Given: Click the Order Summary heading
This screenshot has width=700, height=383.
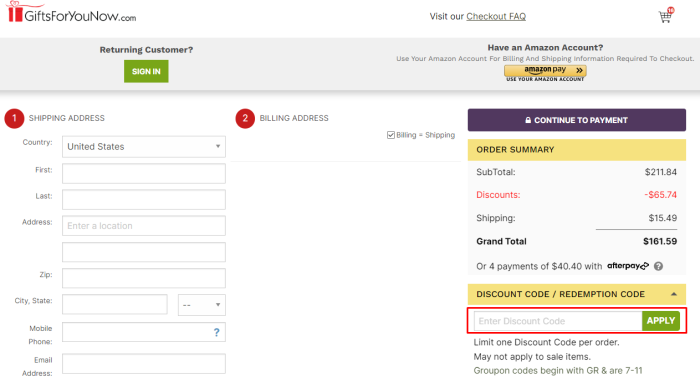Looking at the screenshot, I should point(515,150).
